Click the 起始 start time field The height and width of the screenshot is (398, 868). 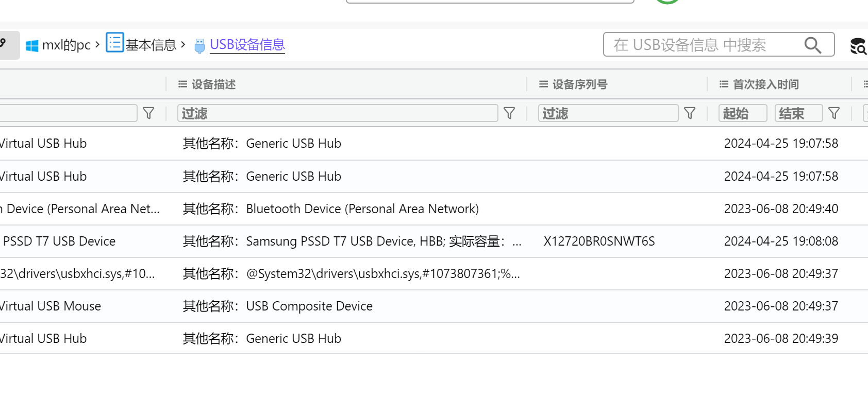tap(743, 113)
